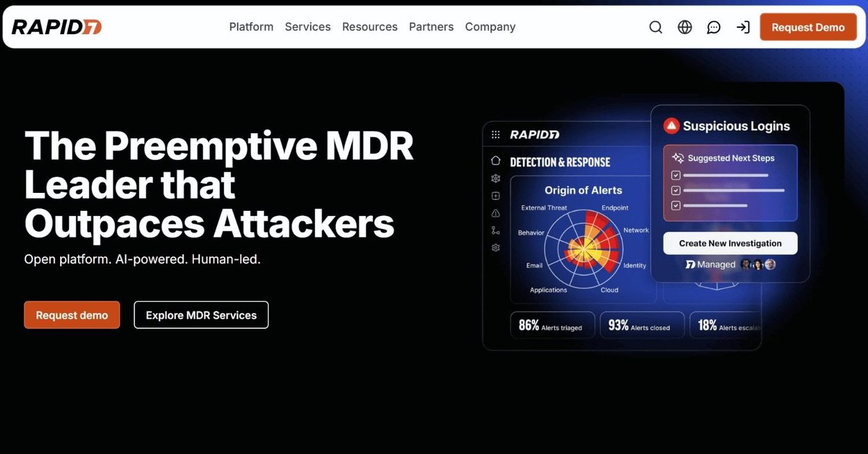Click the Applications chart label
Image resolution: width=868 pixels, height=454 pixels.
click(549, 290)
